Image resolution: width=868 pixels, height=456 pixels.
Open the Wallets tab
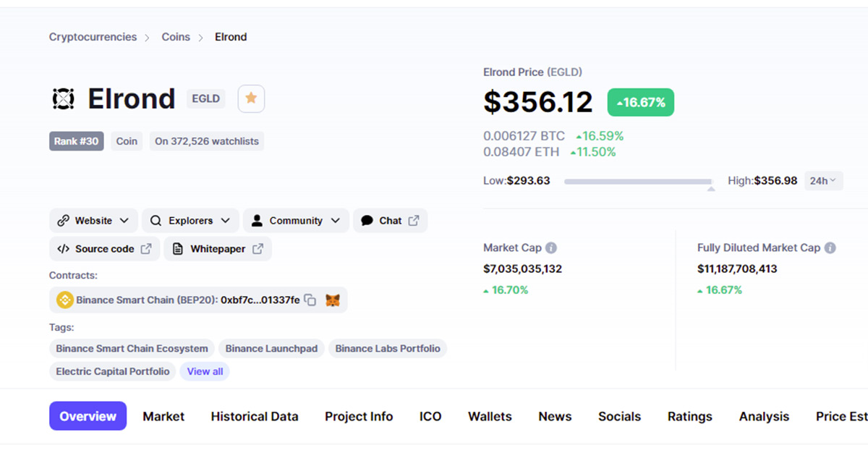[490, 416]
